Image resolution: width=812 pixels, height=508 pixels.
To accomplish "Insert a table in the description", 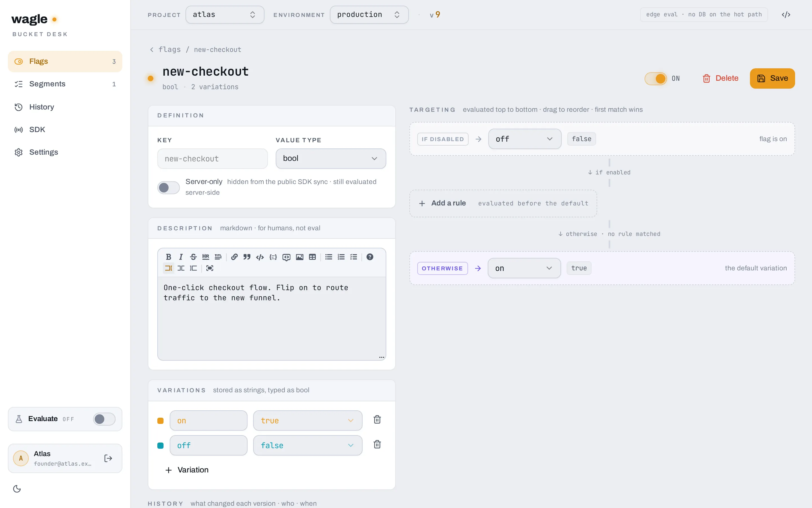I will pyautogui.click(x=312, y=257).
